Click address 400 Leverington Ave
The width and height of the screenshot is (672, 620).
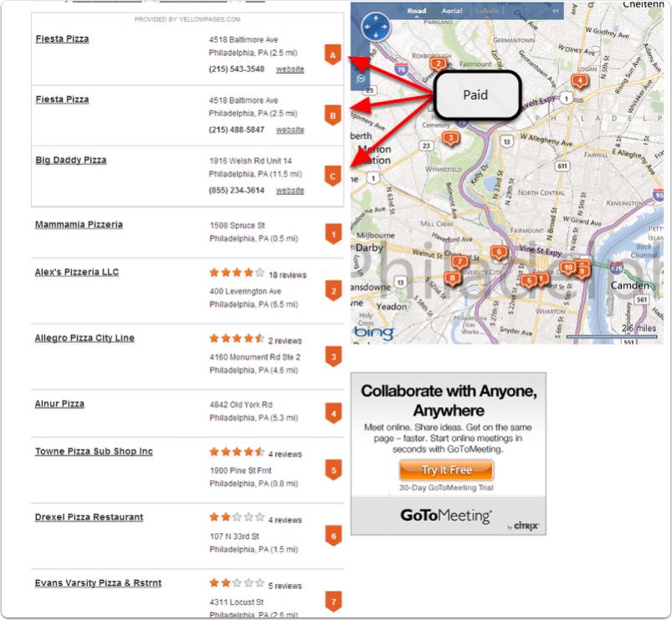[x=245, y=291]
